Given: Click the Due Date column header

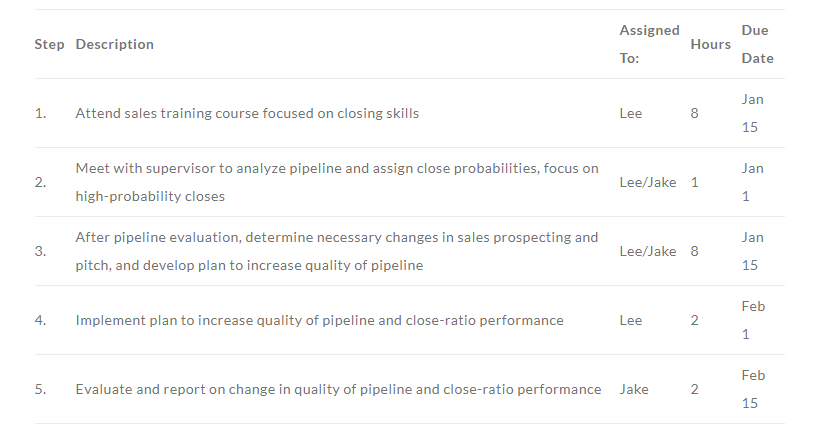Looking at the screenshot, I should pyautogui.click(x=758, y=44).
